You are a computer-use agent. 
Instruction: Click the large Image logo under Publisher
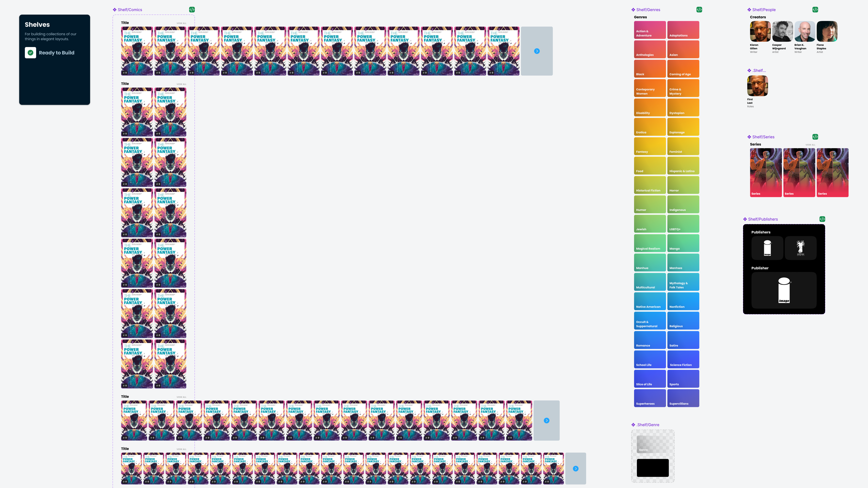(784, 290)
